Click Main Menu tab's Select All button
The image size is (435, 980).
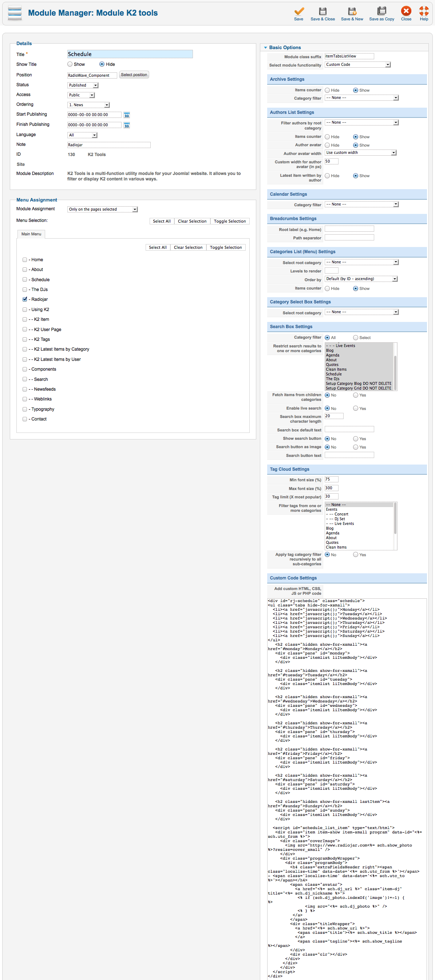[x=158, y=248]
